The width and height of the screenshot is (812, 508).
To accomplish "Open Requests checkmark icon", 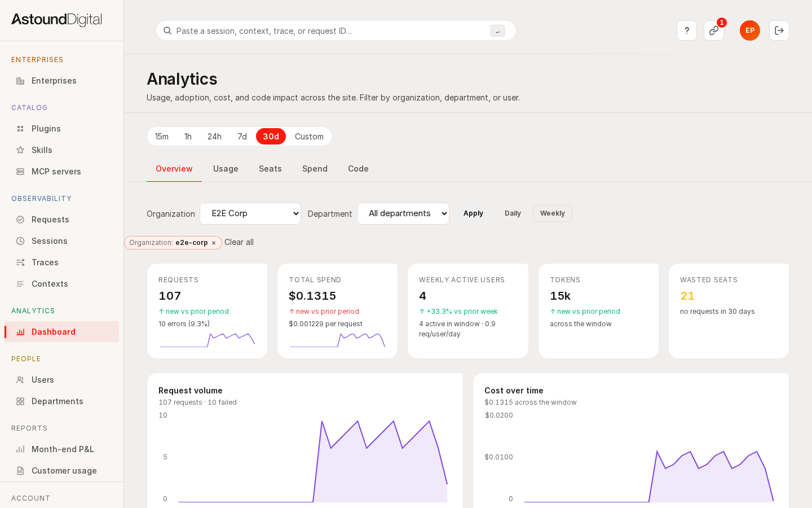I will 20,220.
